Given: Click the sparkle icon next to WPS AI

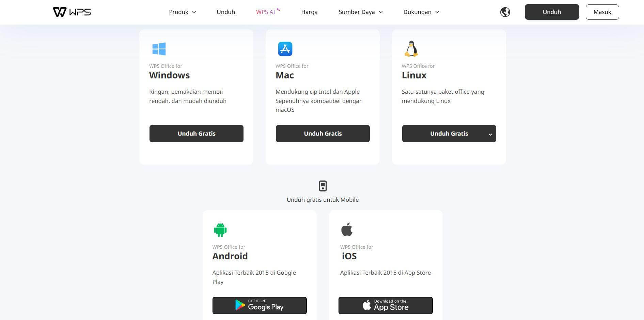Looking at the screenshot, I should tap(278, 9).
